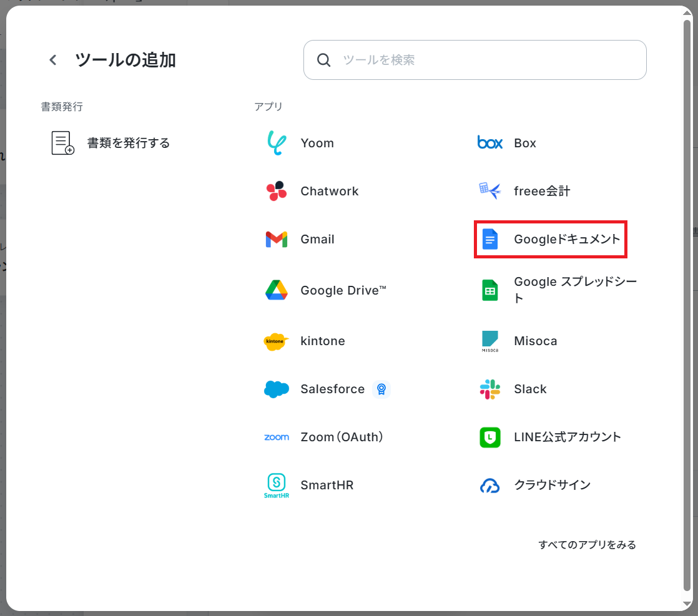Choose the Box app name
This screenshot has width=698, height=616.
525,143
